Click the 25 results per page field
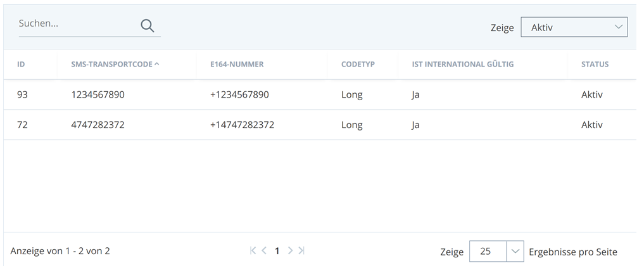This screenshot has height=270, width=644. (488, 251)
